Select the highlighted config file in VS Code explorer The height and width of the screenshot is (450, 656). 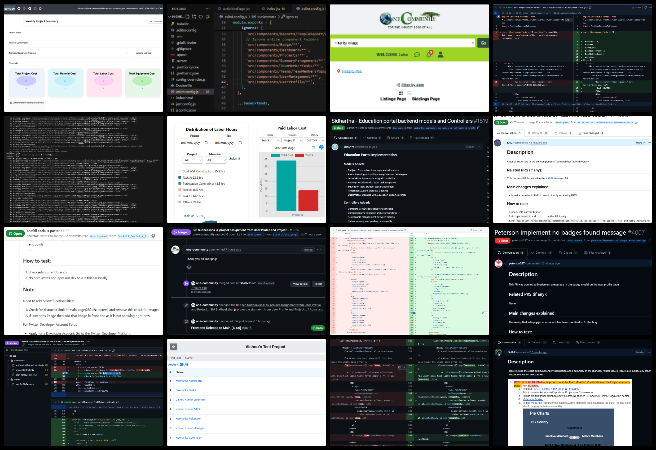click(190, 92)
